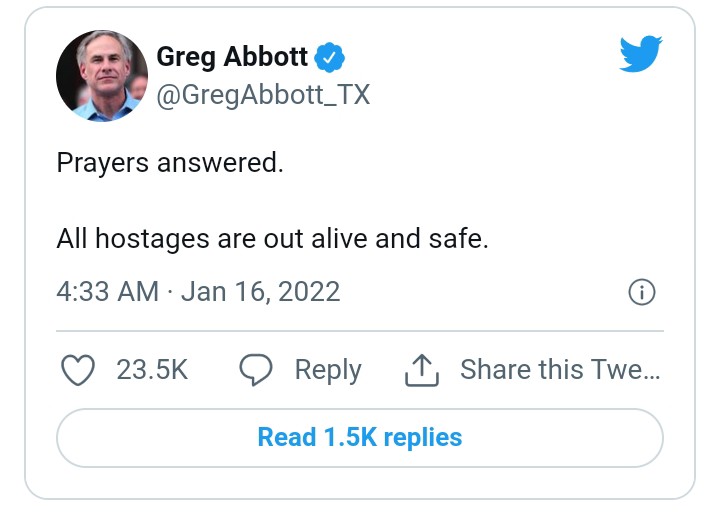Image resolution: width=720 pixels, height=516 pixels.
Task: Click the share upload arrow icon
Action: point(422,370)
